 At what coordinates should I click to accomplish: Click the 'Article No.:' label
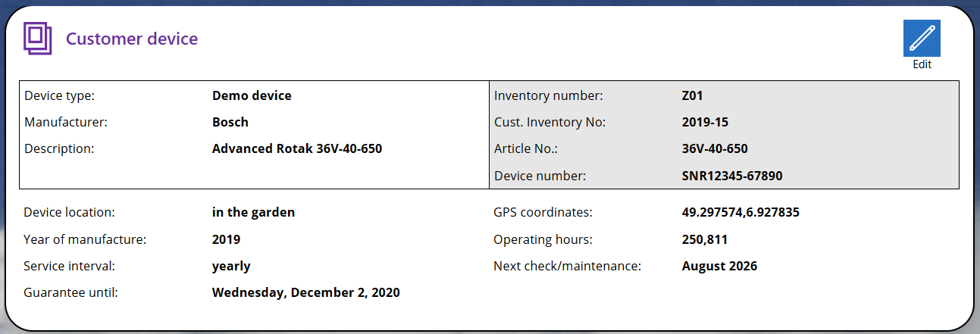(526, 148)
